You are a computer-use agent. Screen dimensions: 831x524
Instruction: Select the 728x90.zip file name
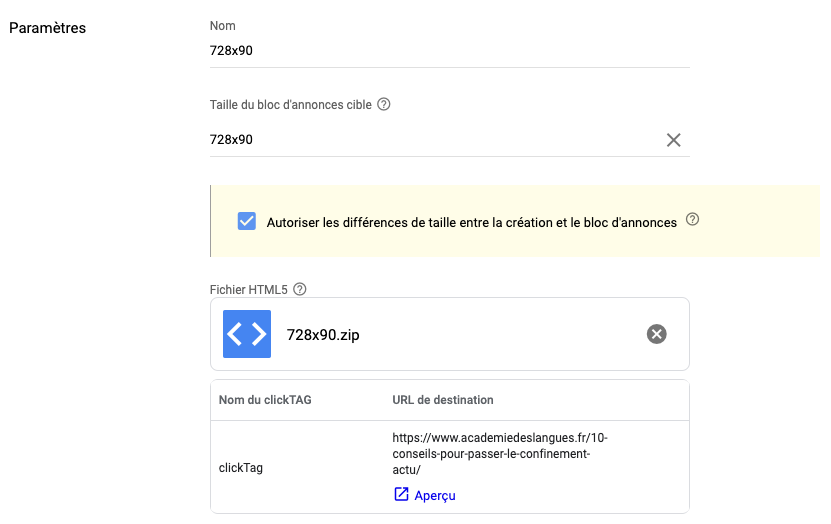click(x=323, y=335)
